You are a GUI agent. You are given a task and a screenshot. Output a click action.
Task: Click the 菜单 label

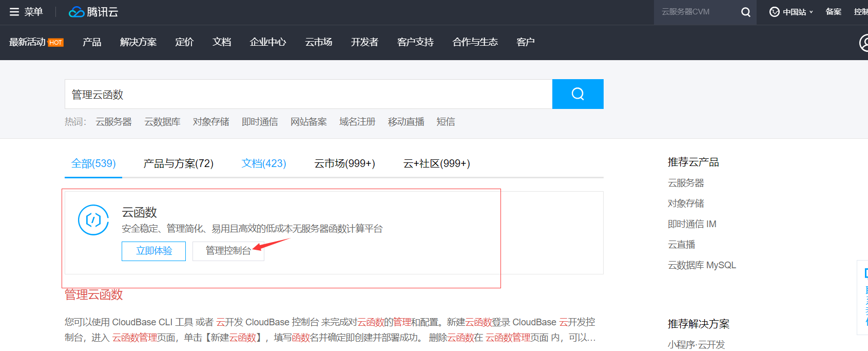pos(33,12)
